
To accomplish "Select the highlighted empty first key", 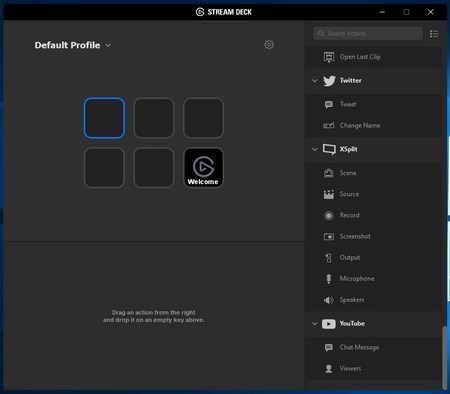I will [x=104, y=118].
